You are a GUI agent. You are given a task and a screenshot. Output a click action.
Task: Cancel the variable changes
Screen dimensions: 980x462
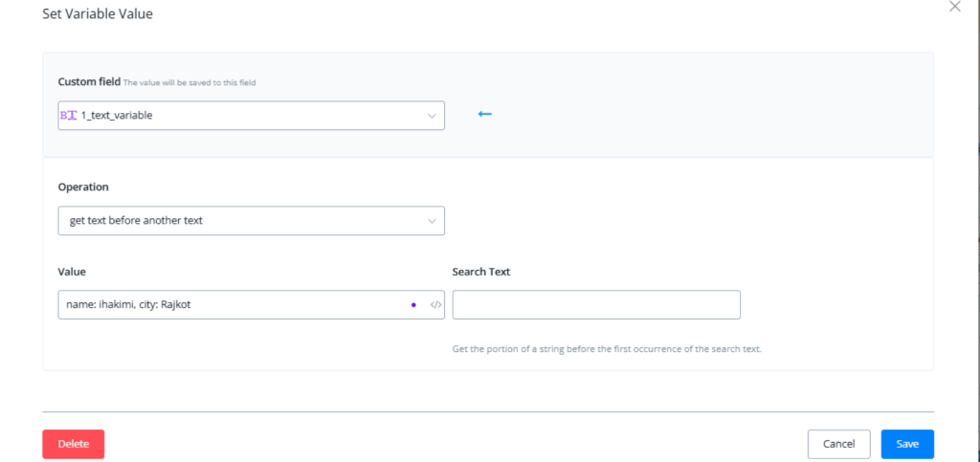click(x=838, y=444)
